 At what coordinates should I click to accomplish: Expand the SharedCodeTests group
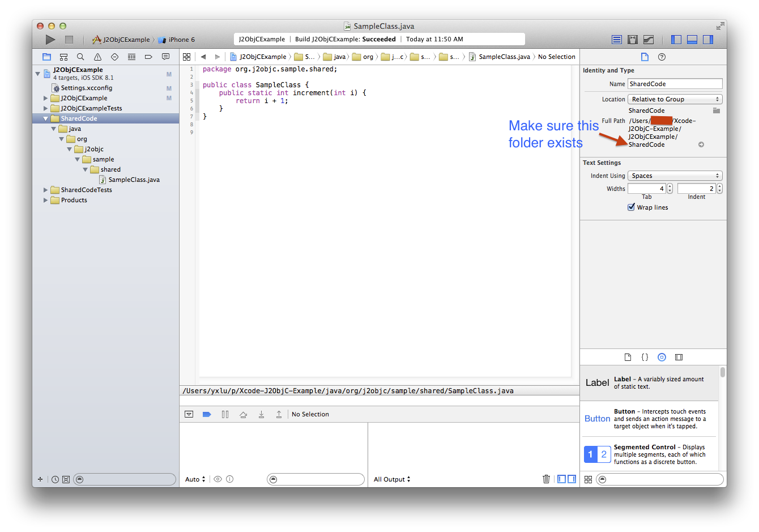(x=46, y=190)
